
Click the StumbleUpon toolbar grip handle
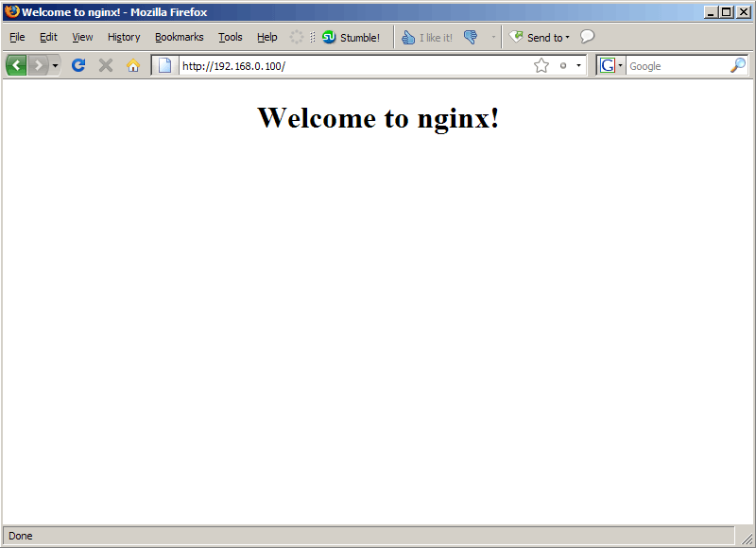[313, 37]
